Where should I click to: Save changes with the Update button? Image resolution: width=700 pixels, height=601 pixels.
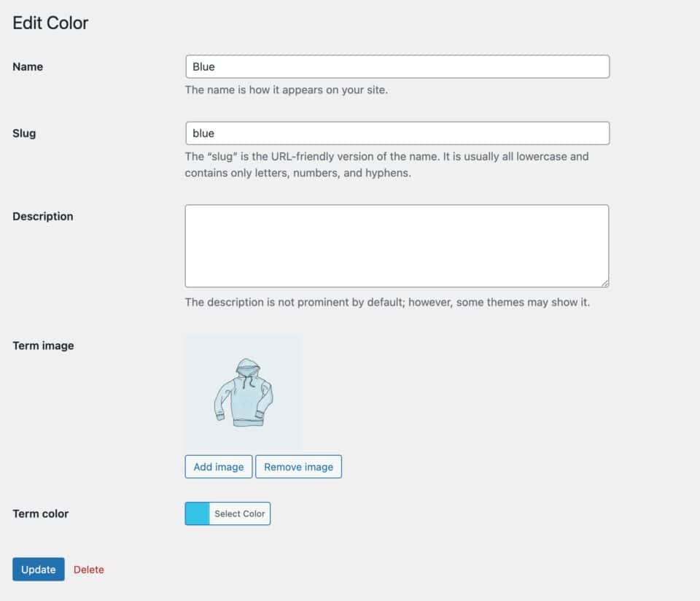click(39, 570)
